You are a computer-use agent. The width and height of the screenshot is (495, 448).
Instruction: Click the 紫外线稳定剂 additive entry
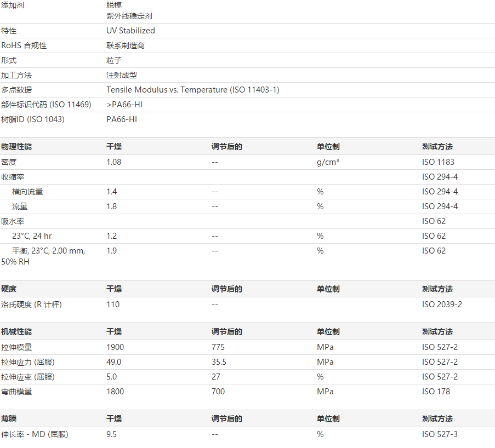pos(129,16)
